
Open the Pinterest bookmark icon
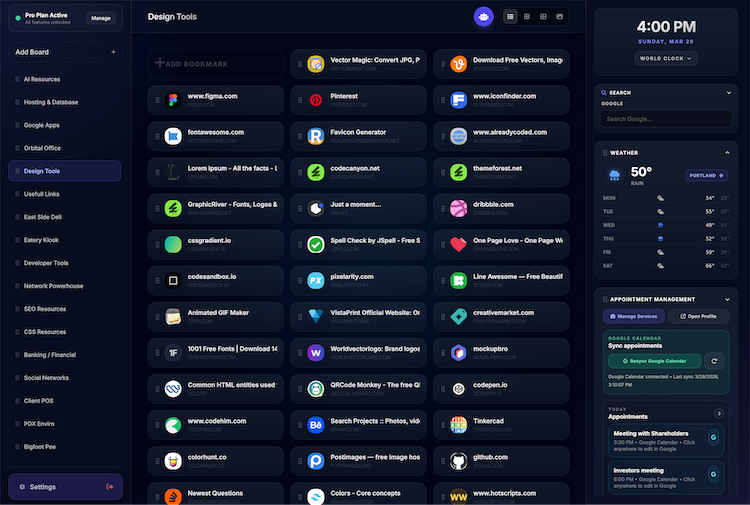point(316,100)
